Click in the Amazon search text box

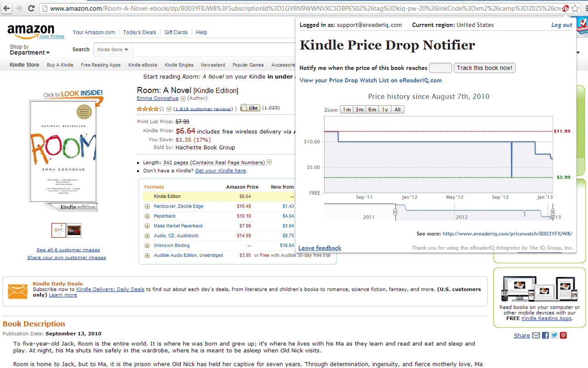[214, 50]
